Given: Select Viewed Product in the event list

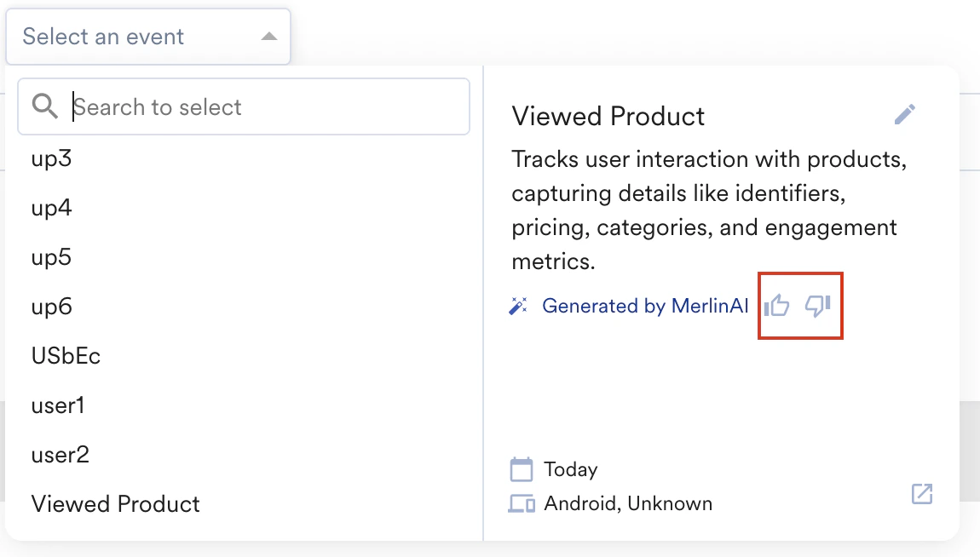Looking at the screenshot, I should click(115, 503).
